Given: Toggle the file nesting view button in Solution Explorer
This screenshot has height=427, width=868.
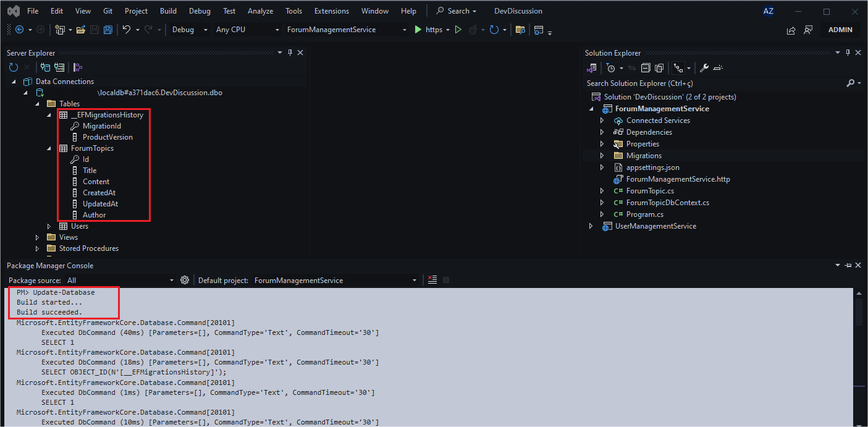Looking at the screenshot, I should 678,68.
